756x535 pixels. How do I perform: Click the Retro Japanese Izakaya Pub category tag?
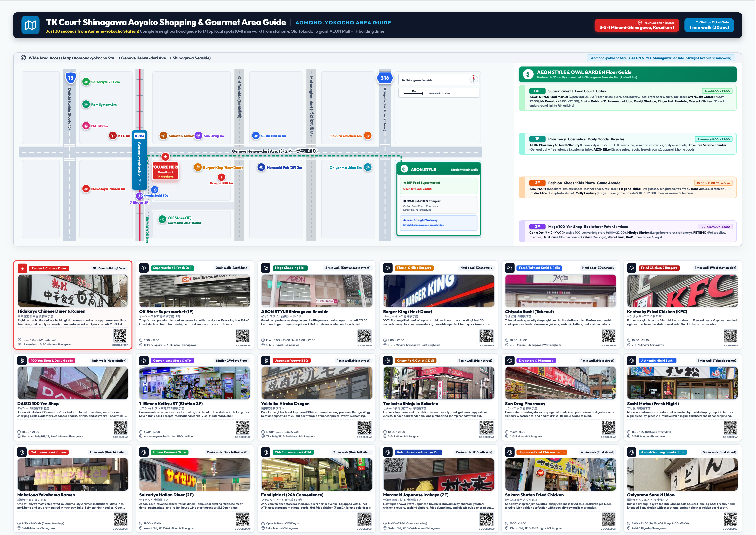(x=418, y=452)
